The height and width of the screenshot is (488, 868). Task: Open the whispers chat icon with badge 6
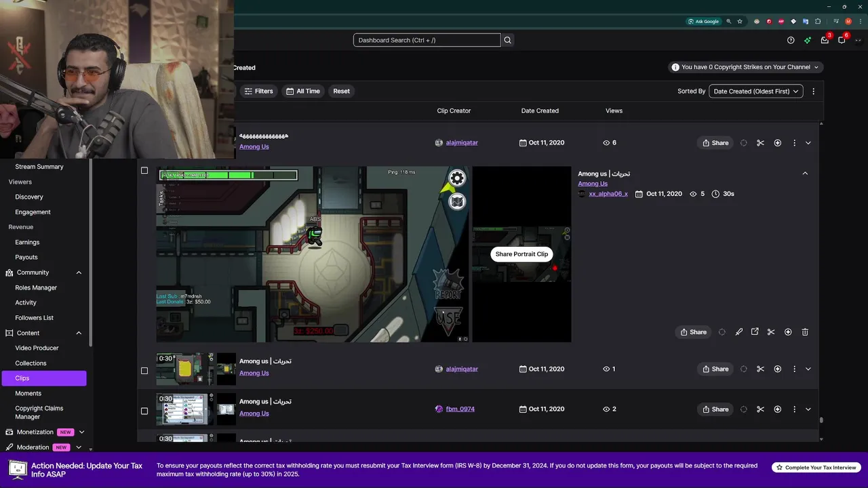coord(842,40)
